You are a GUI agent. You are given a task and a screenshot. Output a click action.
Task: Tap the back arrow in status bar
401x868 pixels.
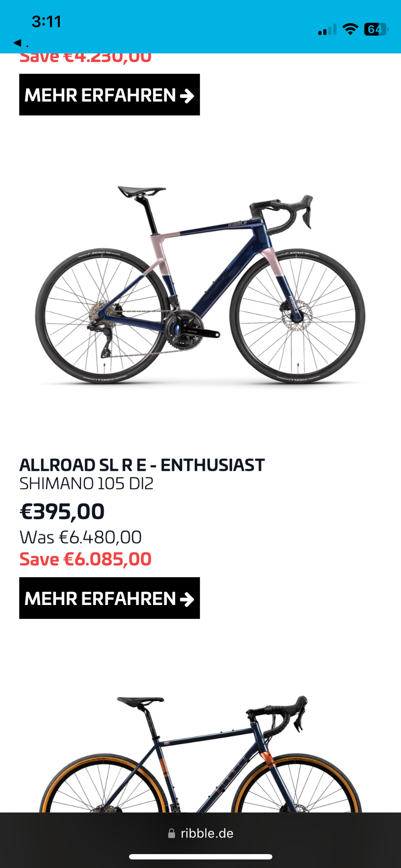17,43
